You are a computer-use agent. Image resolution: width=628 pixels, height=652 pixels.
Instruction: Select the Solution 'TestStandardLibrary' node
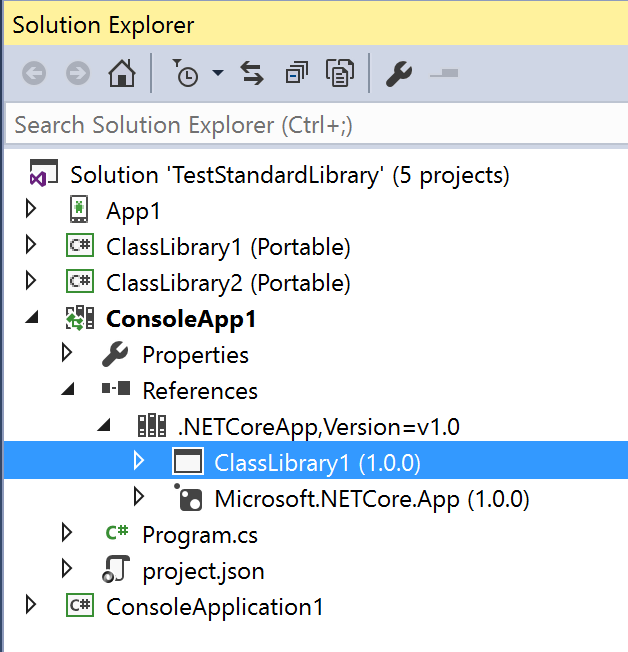290,175
